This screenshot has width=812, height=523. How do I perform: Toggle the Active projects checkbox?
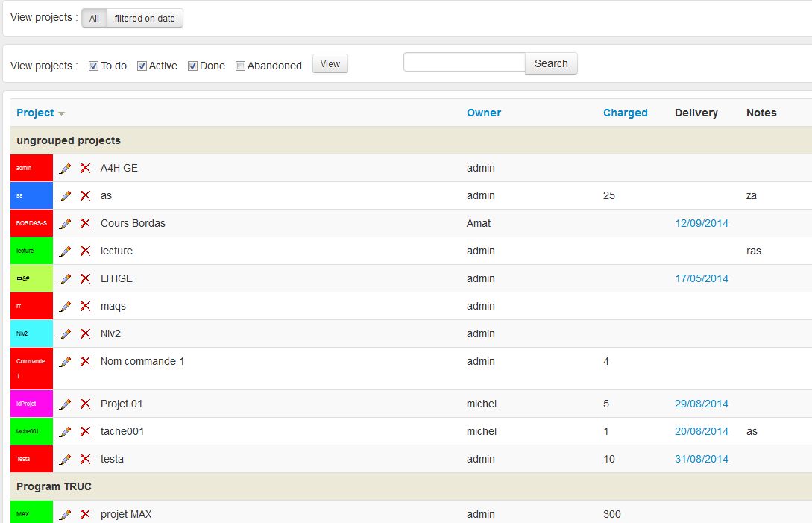[x=142, y=66]
